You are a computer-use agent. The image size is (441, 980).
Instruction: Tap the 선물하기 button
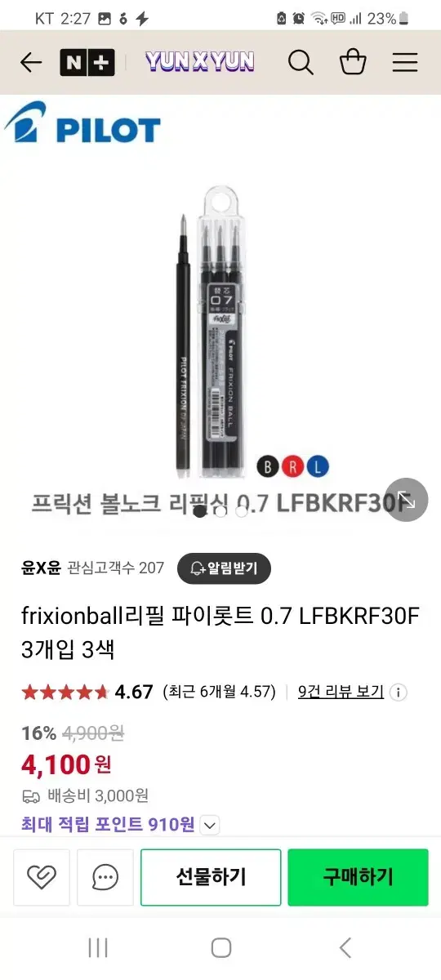click(211, 877)
